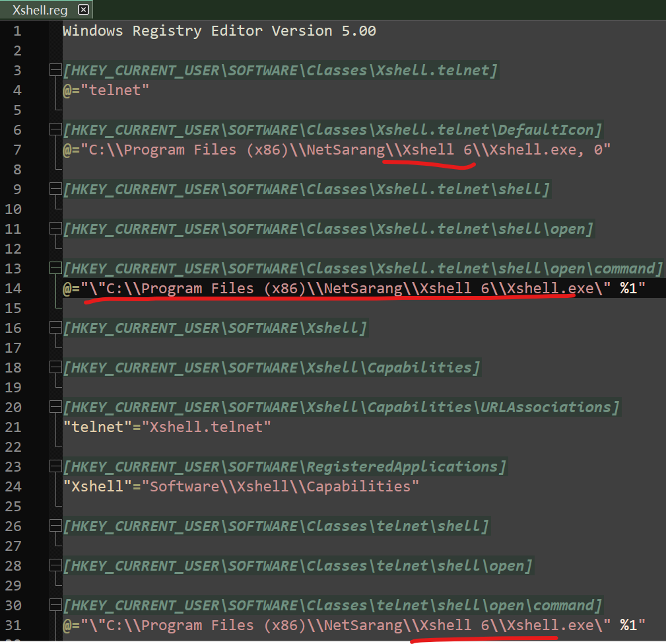Collapse the fold at line 26 telnet\shell key
This screenshot has height=644, width=666.
55,526
